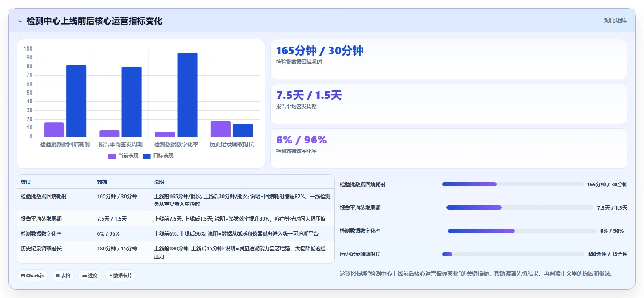Screen dimensions: 644x298
Task: Click the blue bar for 历史记录调取时长
Action: (x=243, y=130)
